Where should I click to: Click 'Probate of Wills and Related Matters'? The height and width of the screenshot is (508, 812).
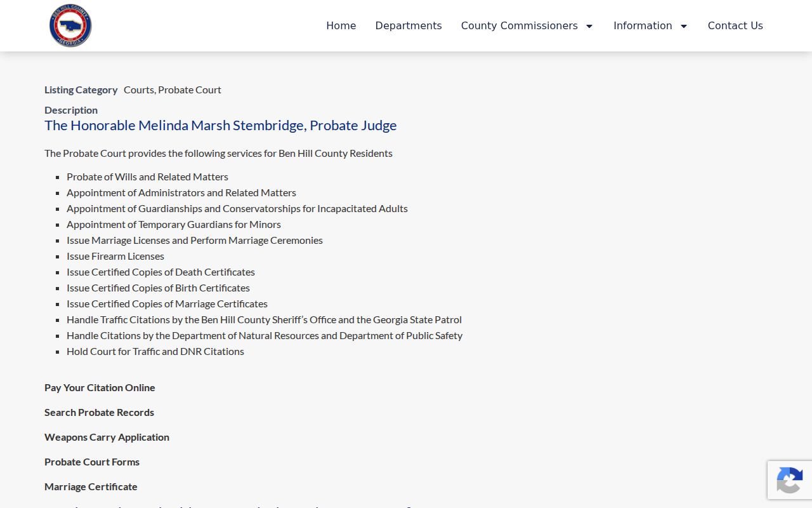click(x=147, y=177)
